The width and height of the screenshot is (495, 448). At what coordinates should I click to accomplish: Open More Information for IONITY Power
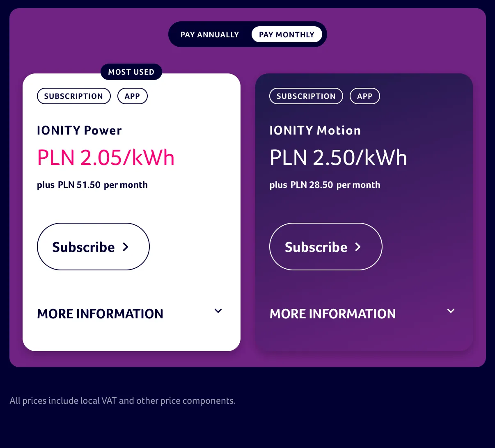(100, 314)
